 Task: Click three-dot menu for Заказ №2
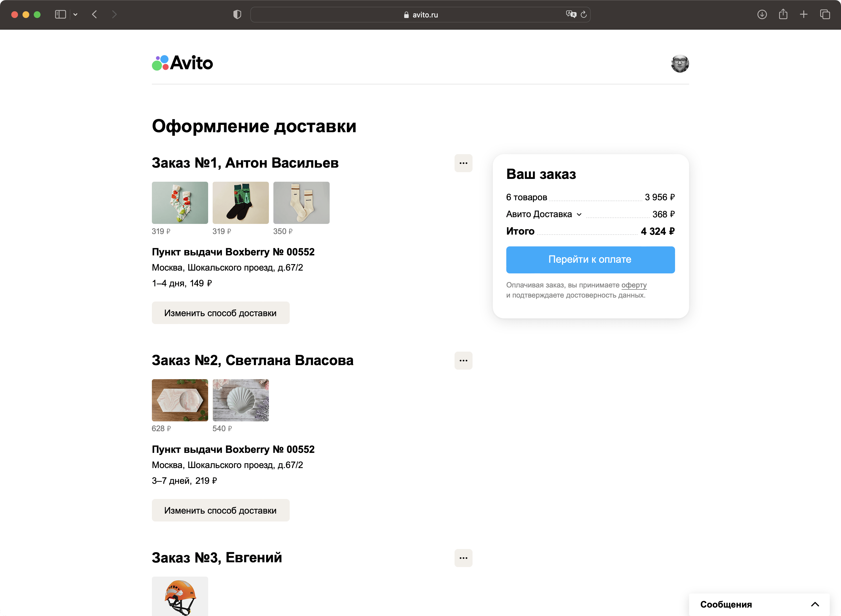[x=464, y=360]
